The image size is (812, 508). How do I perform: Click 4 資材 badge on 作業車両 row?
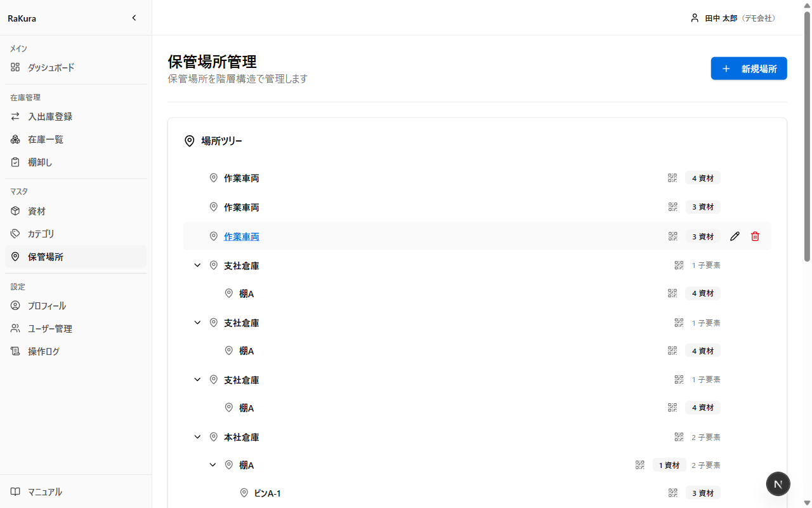[703, 178]
